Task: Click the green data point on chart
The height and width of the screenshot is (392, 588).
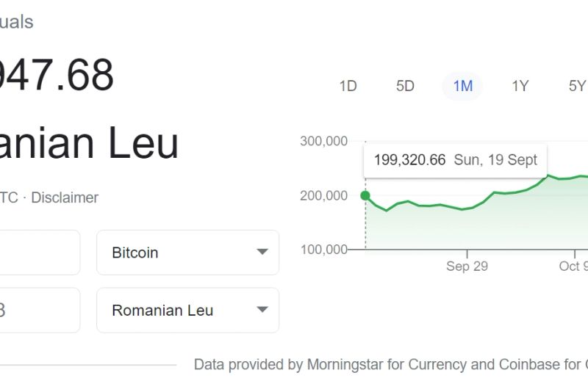Action: 365,196
